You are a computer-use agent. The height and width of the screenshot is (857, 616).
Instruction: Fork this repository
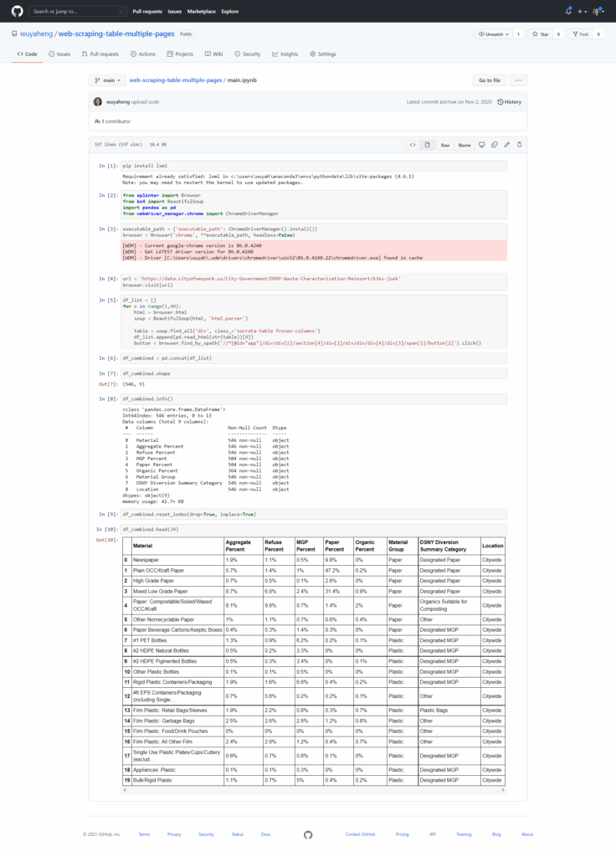(x=581, y=33)
